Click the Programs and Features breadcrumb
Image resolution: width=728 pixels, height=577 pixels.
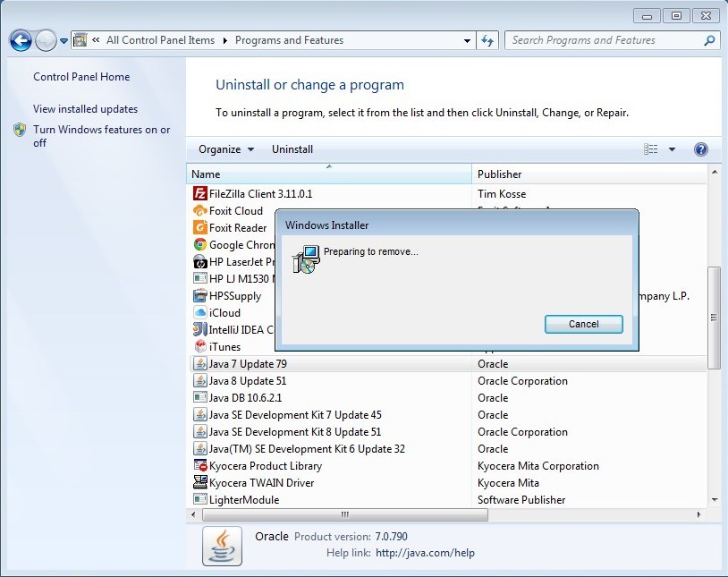coord(289,40)
